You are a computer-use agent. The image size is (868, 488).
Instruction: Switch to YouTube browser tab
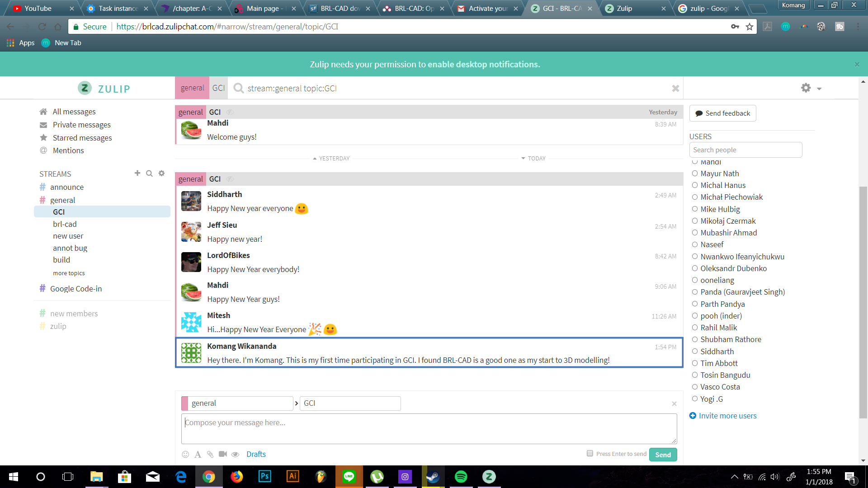pyautogui.click(x=43, y=8)
